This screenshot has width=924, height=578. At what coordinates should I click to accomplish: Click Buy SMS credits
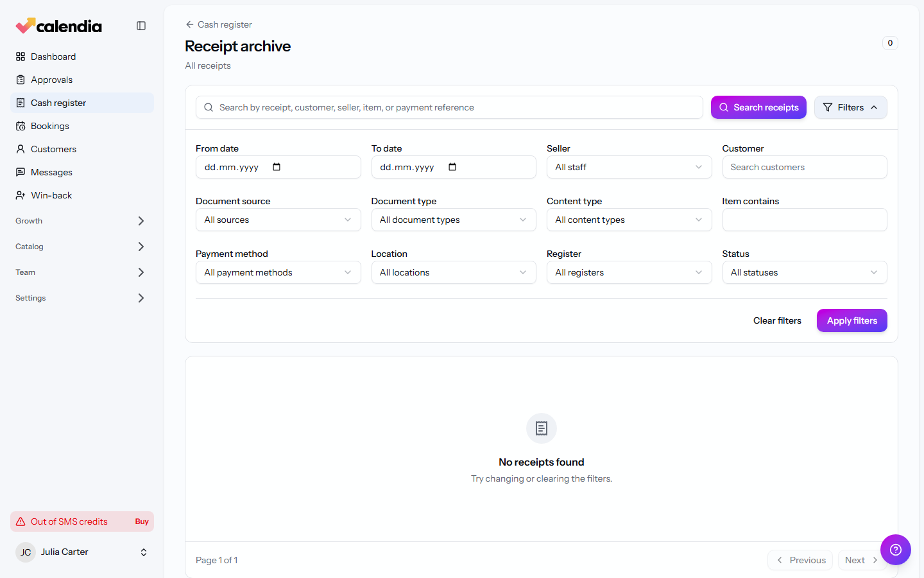[142, 521]
